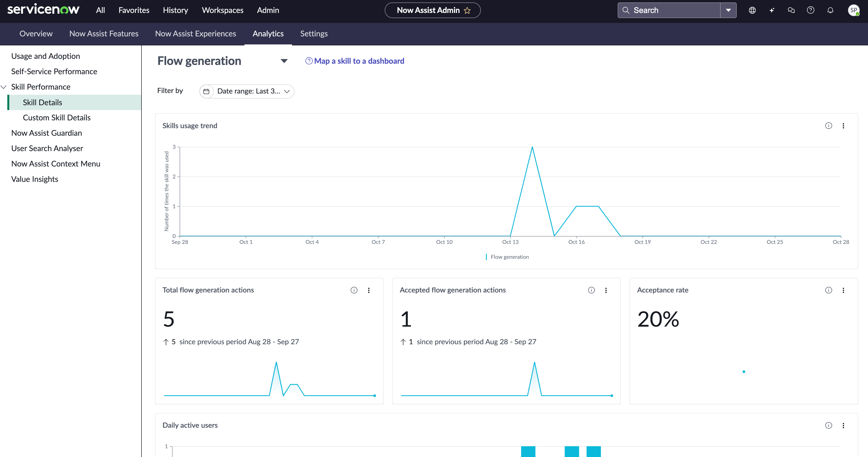Open the Admin menu

point(268,10)
